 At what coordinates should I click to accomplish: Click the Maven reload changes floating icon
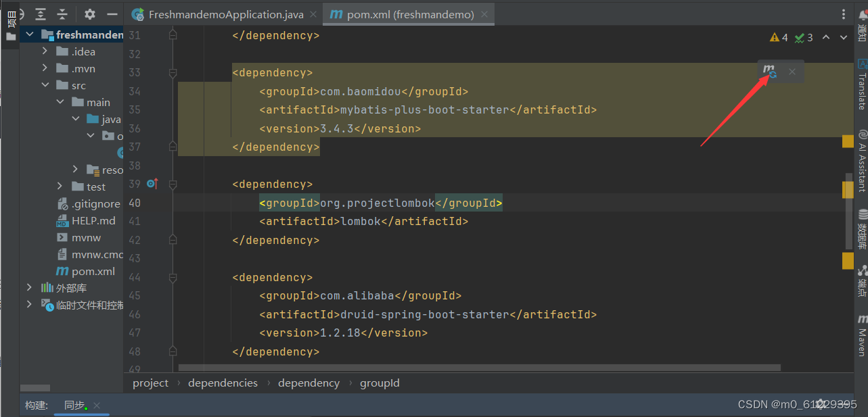click(x=769, y=70)
